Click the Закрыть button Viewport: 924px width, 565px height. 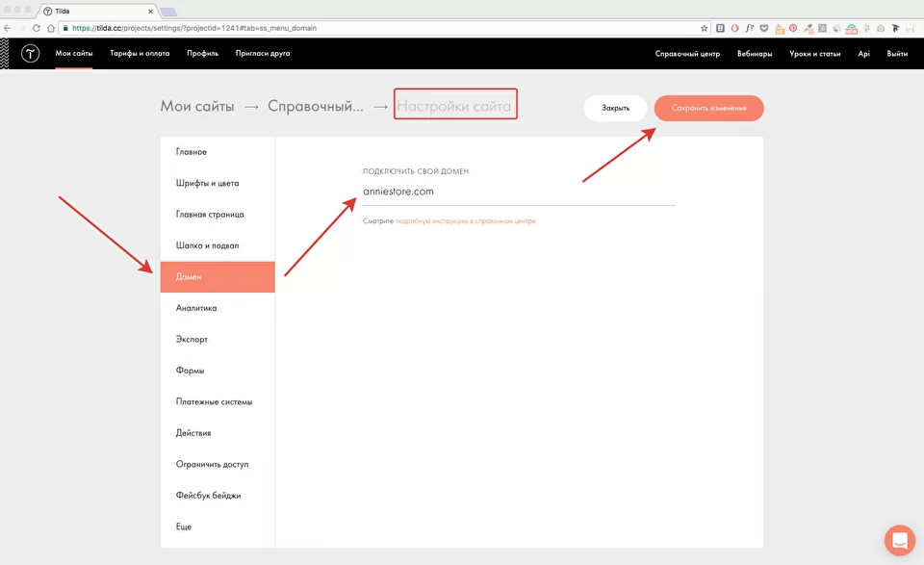[615, 109]
